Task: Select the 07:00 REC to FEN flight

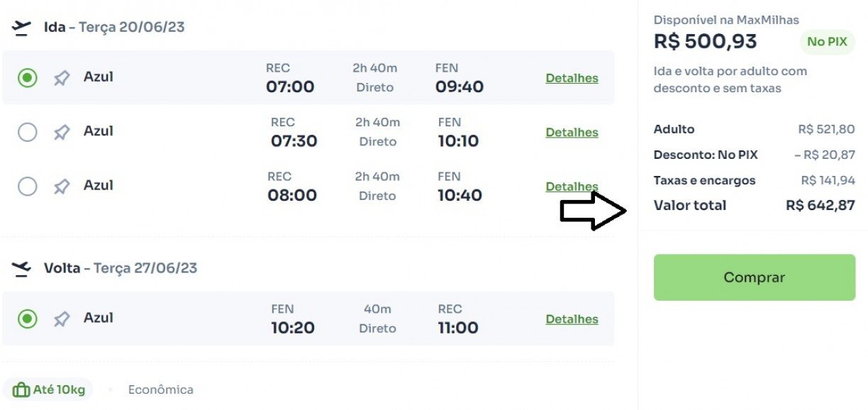Action: tap(27, 78)
